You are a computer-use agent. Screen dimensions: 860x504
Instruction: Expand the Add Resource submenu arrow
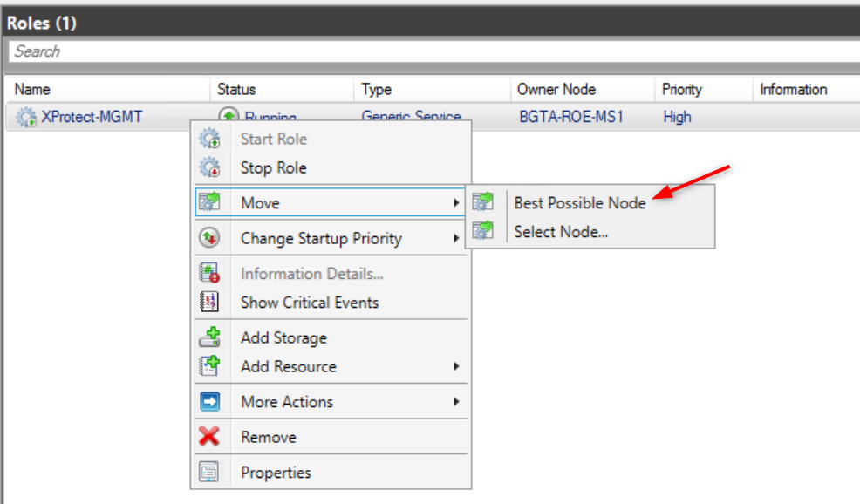coord(455,366)
